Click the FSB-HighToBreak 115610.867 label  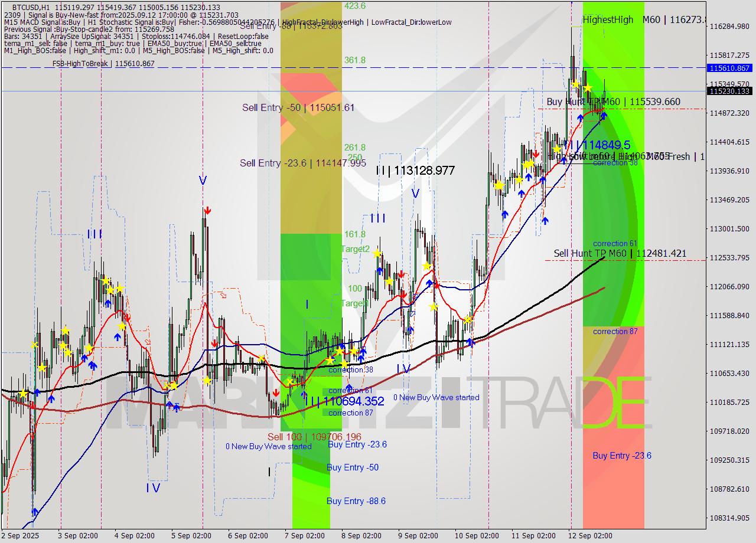click(x=103, y=63)
